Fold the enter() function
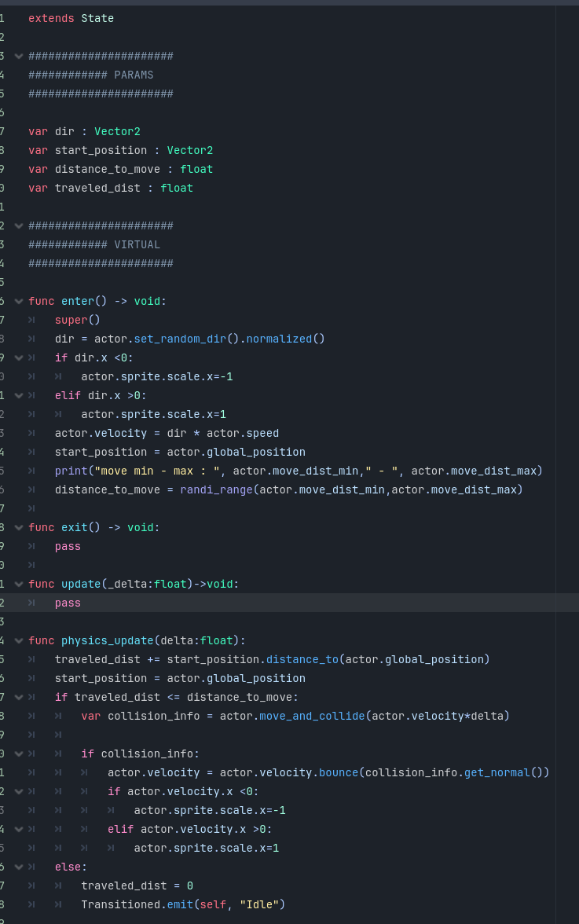Image resolution: width=579 pixels, height=924 pixels. point(19,301)
